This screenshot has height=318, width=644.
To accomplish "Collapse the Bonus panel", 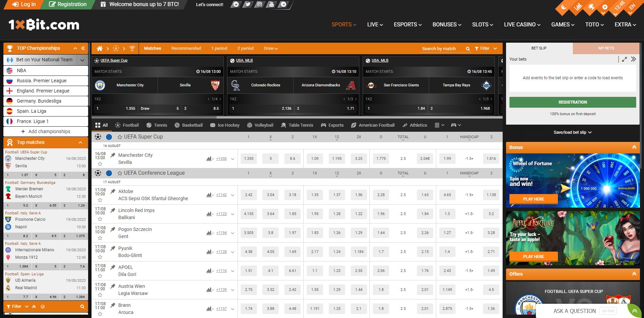I will point(634,147).
